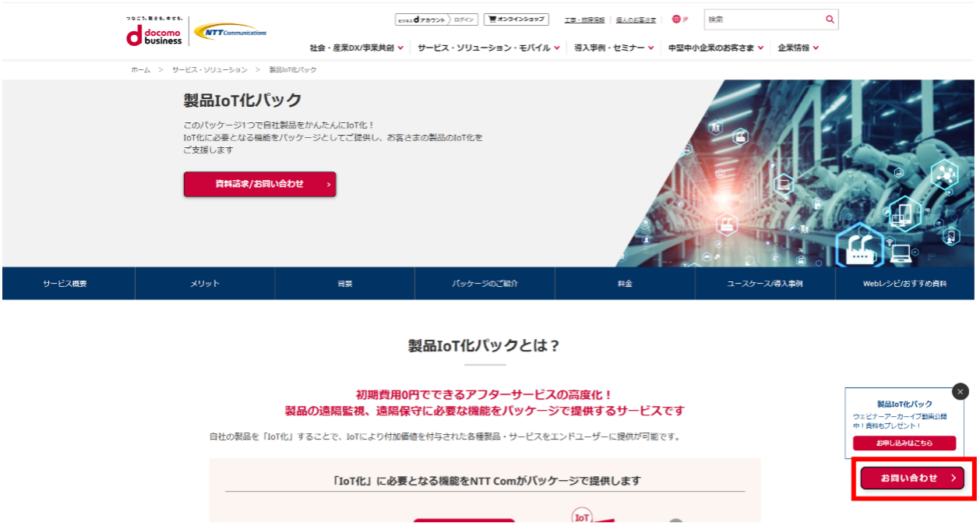Select the 料金 tab in the navigation
Image resolution: width=980 pixels, height=526 pixels.
tap(623, 284)
